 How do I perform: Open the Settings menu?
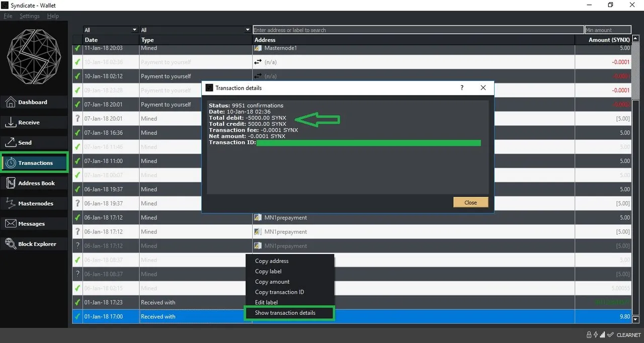point(30,16)
